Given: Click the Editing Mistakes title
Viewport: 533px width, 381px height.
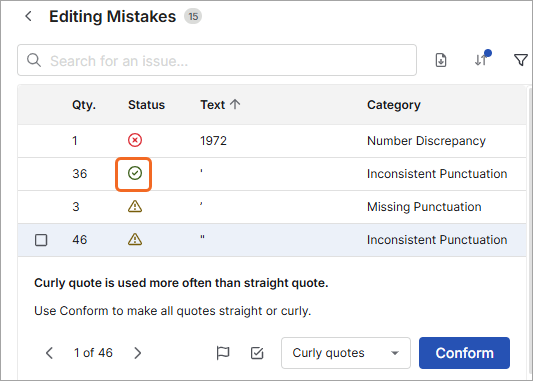Looking at the screenshot, I should click(113, 16).
